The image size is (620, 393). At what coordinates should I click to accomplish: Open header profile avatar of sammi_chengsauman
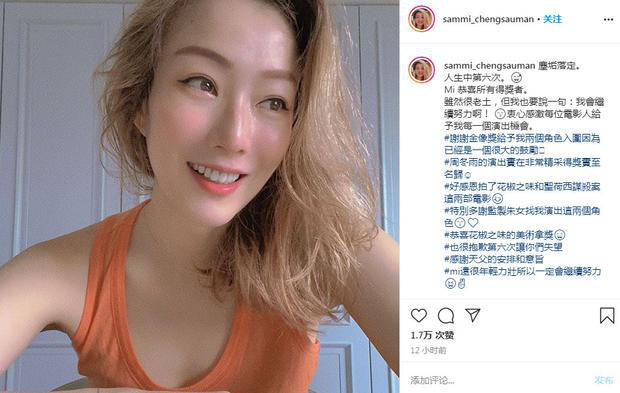coord(422,19)
